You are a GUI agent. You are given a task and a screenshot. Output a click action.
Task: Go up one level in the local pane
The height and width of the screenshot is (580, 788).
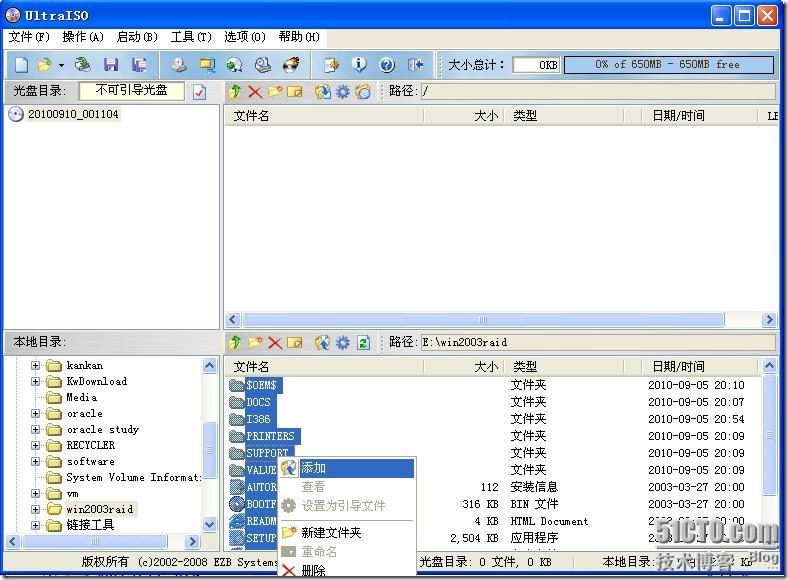coord(235,343)
